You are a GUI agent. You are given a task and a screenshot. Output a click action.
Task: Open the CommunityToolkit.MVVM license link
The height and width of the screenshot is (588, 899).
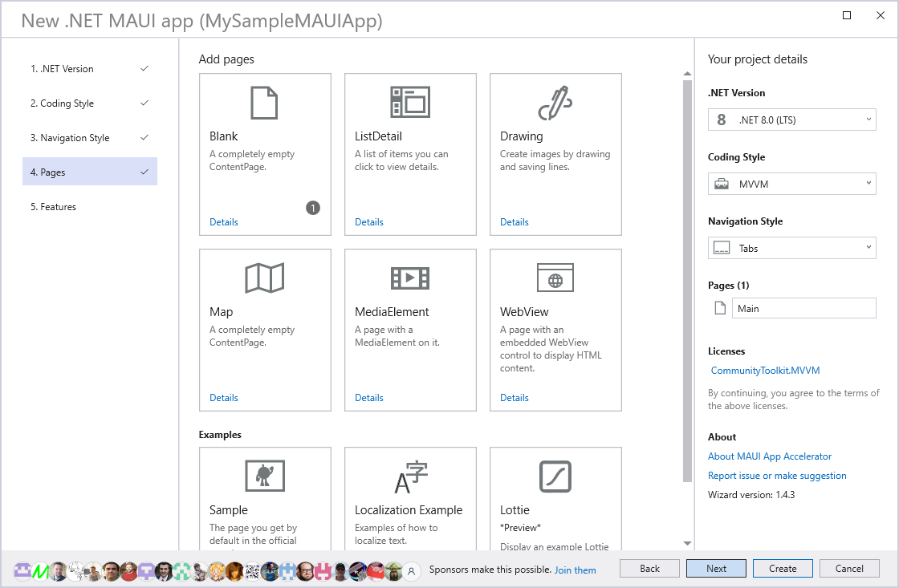[765, 371]
